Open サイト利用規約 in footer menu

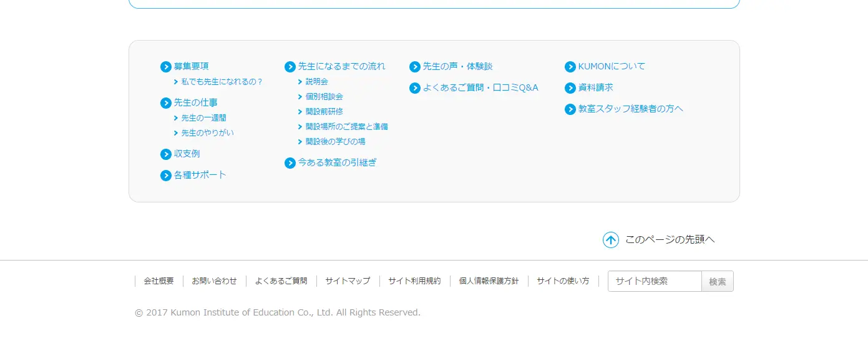[x=414, y=281]
